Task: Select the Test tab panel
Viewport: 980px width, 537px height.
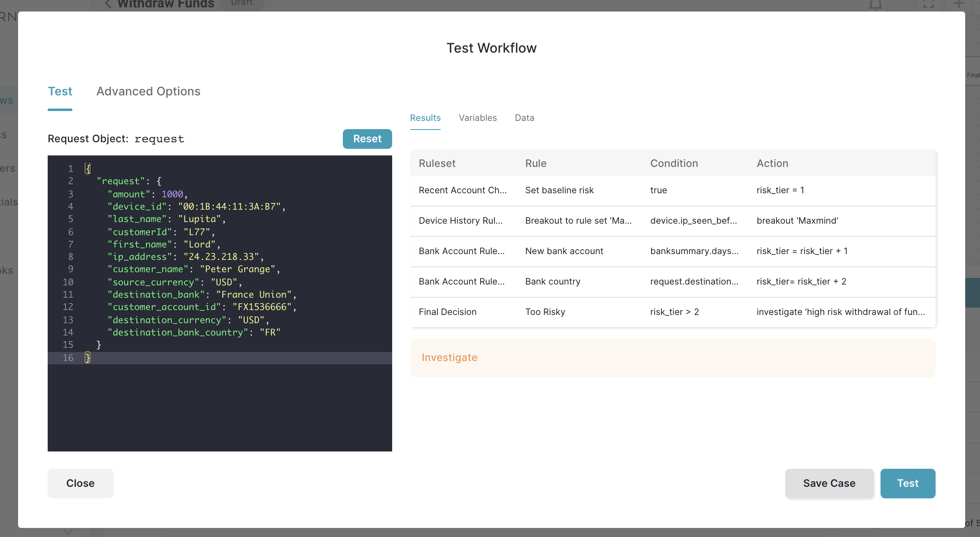Action: coord(60,91)
